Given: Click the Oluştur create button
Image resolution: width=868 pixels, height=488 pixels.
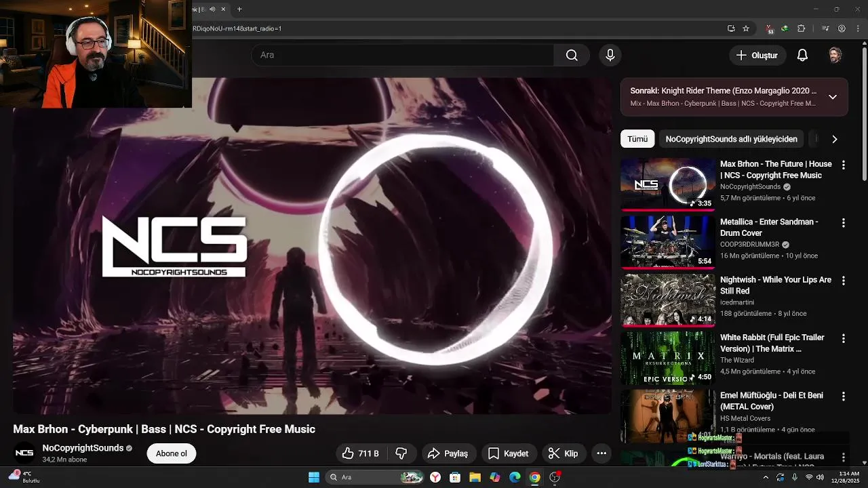Looking at the screenshot, I should tap(757, 56).
